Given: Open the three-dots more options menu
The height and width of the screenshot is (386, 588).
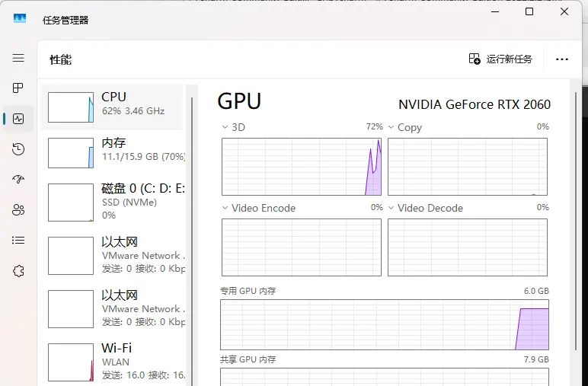Looking at the screenshot, I should click(x=562, y=59).
